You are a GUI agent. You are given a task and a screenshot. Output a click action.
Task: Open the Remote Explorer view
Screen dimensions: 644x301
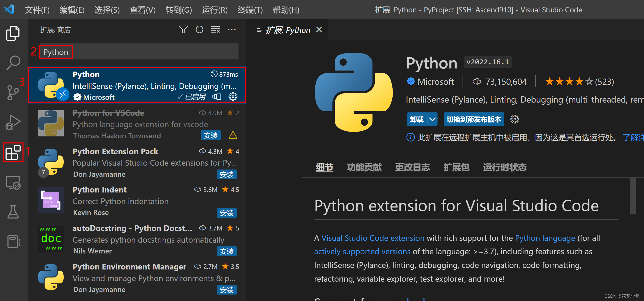pyautogui.click(x=13, y=182)
